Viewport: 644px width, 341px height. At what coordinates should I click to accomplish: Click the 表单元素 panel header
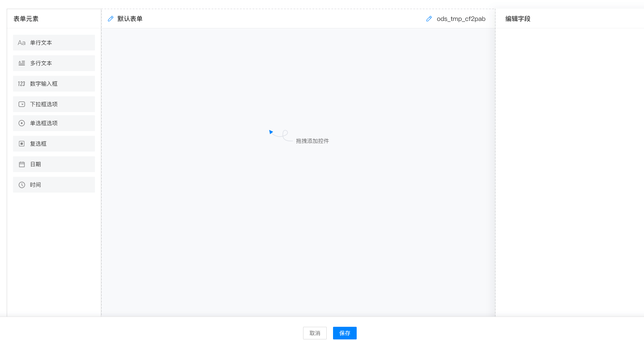[26, 19]
